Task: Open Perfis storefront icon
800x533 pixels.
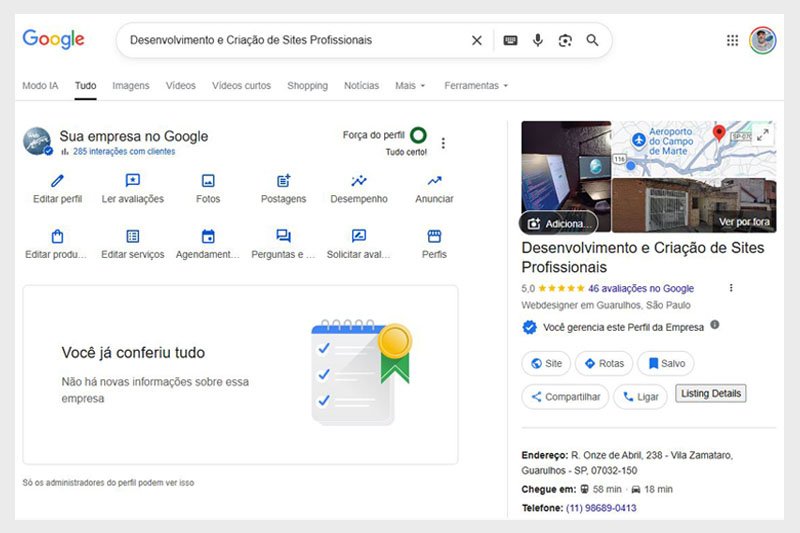Action: (x=434, y=236)
